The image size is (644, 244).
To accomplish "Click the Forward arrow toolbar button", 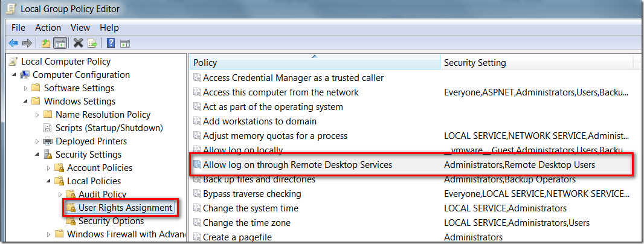I will tap(27, 43).
